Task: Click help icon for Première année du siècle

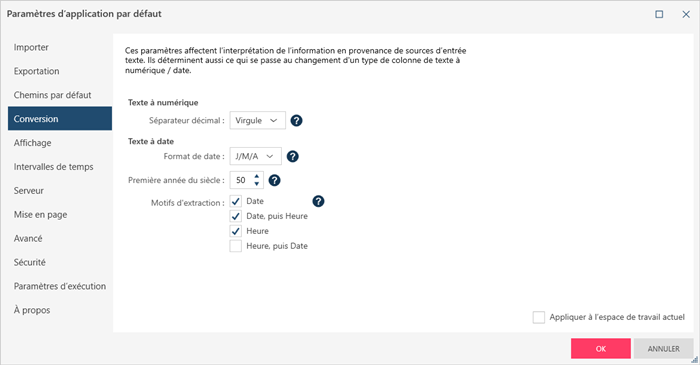Action: pos(274,180)
